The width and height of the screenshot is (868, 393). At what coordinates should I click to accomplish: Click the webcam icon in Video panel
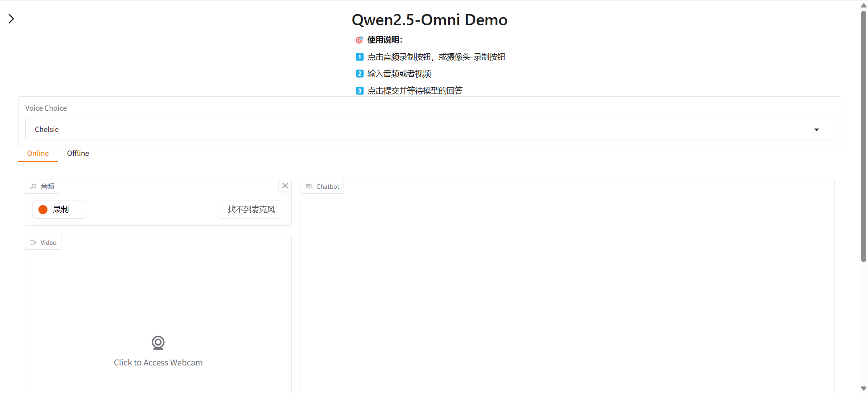(x=158, y=343)
